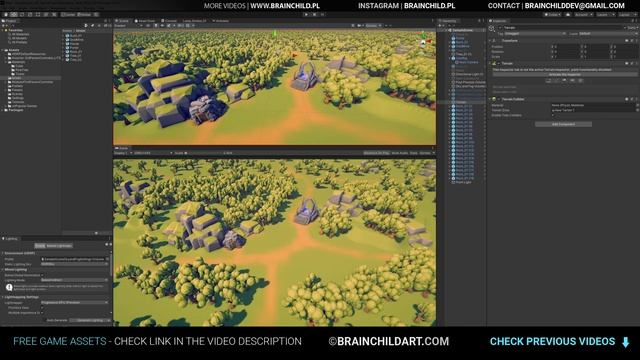Open Transform component preset icon
Viewport: 640px width, 360px height.
point(632,41)
